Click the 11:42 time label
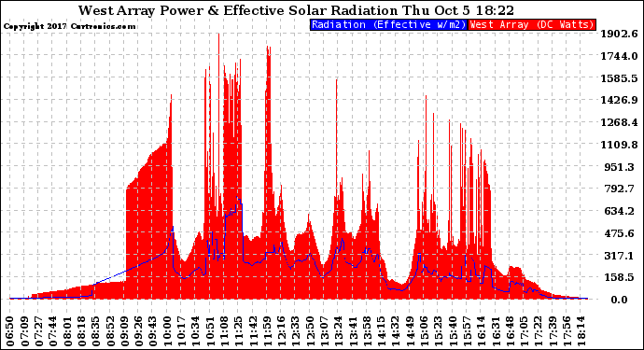644x350 pixels. tap(254, 331)
